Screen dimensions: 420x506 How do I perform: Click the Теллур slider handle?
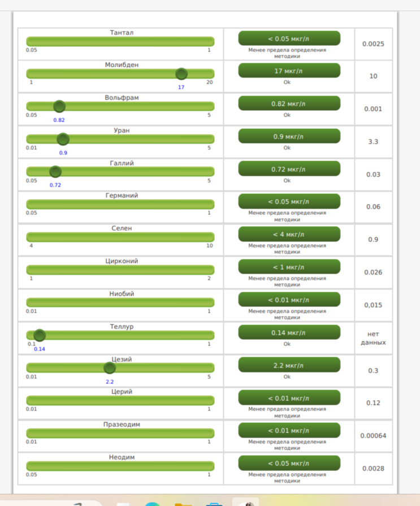[40, 335]
